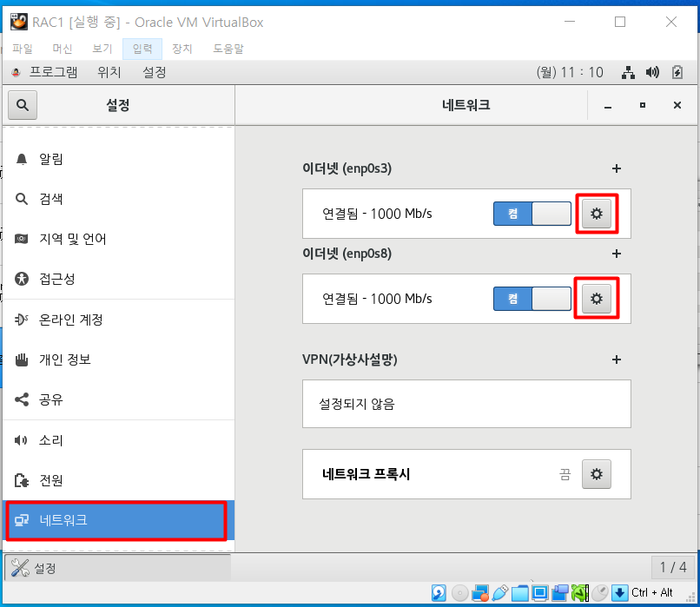
Task: Select 네트워크 in the settings sidebar
Action: 118,520
